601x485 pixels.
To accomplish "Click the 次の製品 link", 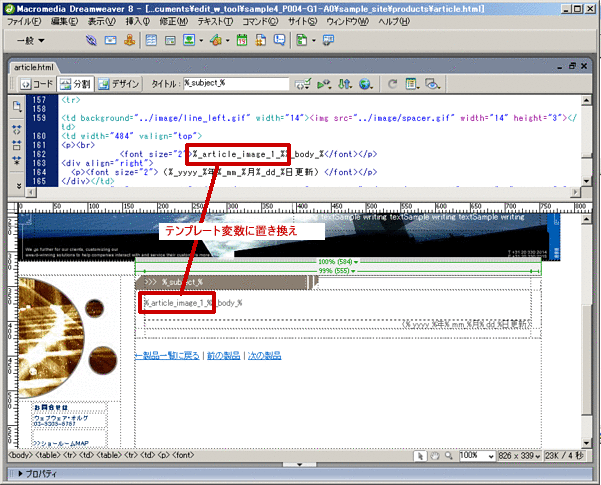I will pos(264,356).
